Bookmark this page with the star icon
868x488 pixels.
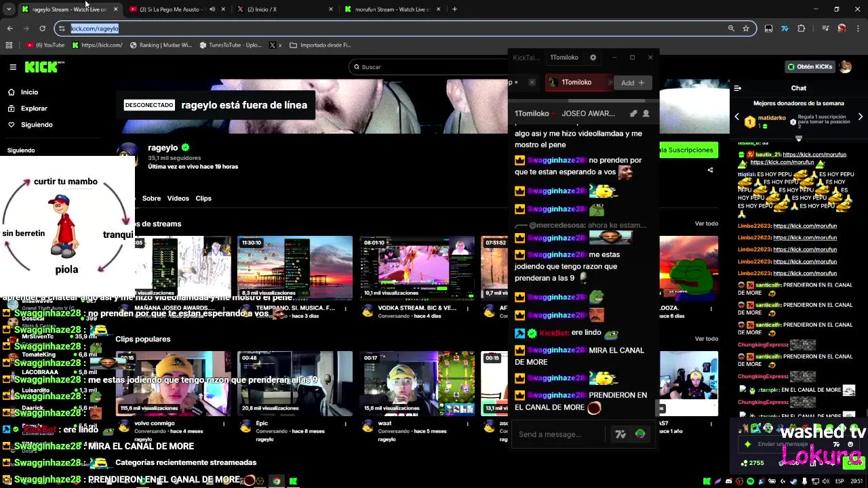click(746, 28)
